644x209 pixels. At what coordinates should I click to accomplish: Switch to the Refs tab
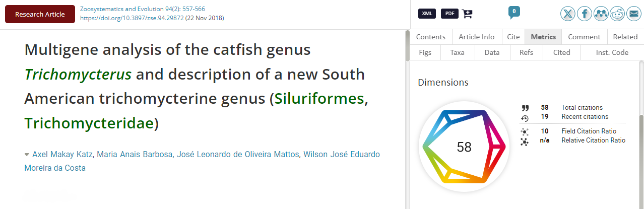(526, 52)
